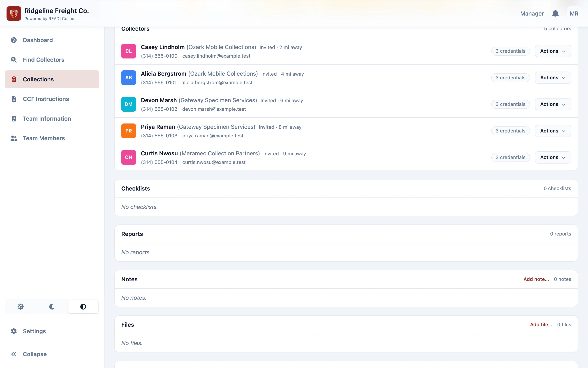Switch to dark theme moon toggle
Screen dimensions: 588x368
pyautogui.click(x=52, y=307)
